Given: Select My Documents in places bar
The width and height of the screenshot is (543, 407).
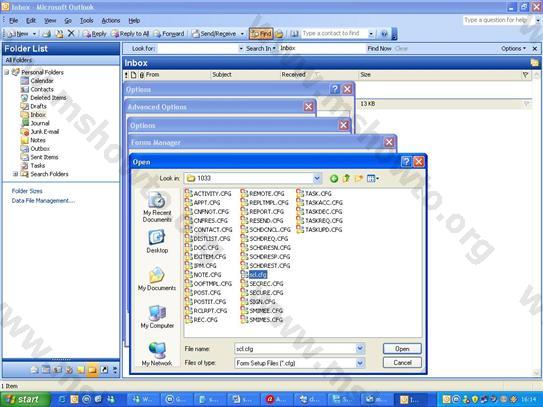Looking at the screenshot, I should click(x=157, y=279).
